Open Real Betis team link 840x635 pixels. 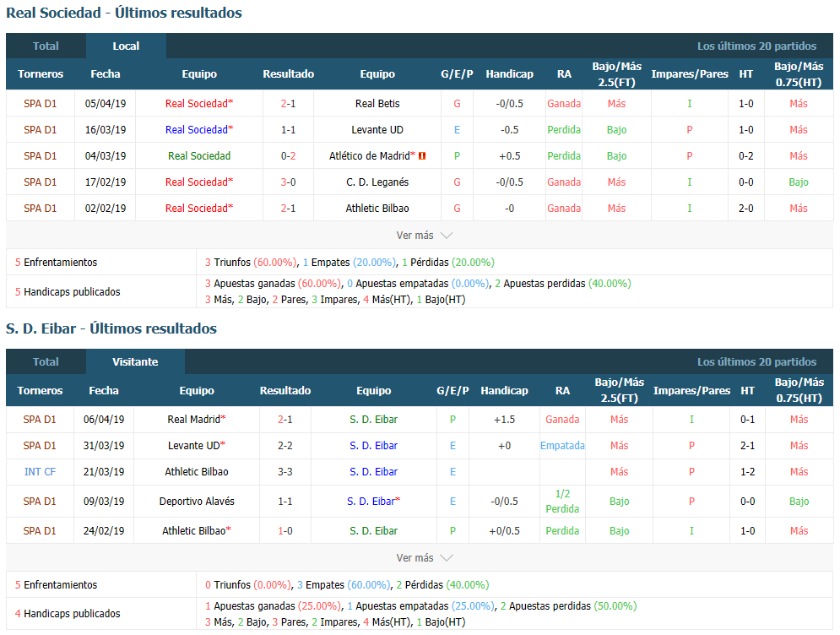(x=377, y=103)
